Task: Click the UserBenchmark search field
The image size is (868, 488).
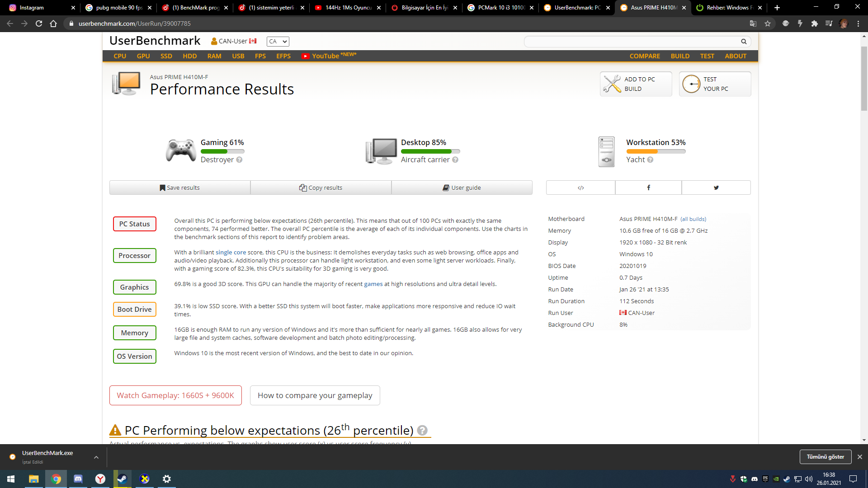Action: click(632, 42)
